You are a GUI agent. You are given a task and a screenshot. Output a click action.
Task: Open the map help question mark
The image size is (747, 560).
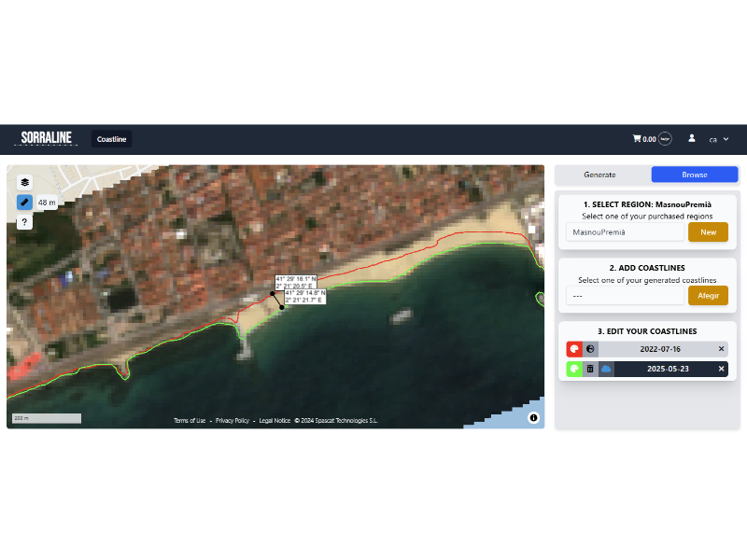[24, 222]
